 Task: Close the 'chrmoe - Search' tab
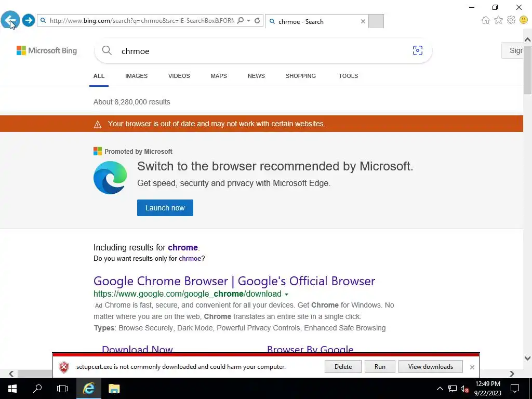point(363,21)
